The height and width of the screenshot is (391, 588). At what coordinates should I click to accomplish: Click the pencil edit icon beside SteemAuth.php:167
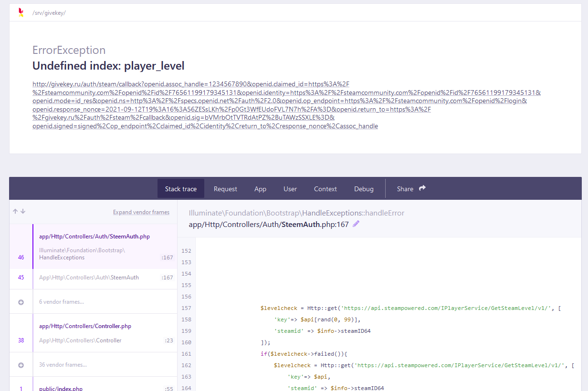point(356,224)
